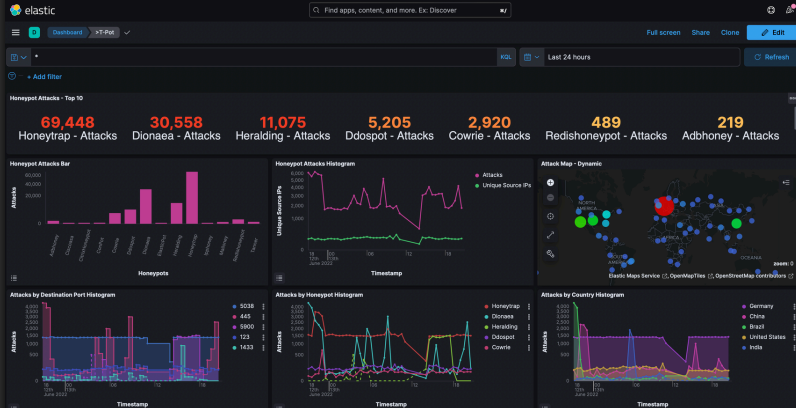Go to the Dashboard breadcrumb
The height and width of the screenshot is (408, 796).
[x=67, y=32]
